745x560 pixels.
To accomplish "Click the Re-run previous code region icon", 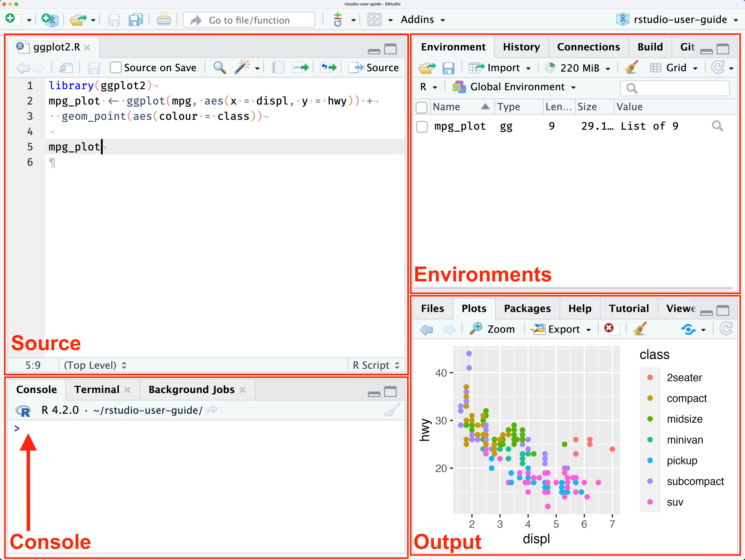I will coord(329,67).
